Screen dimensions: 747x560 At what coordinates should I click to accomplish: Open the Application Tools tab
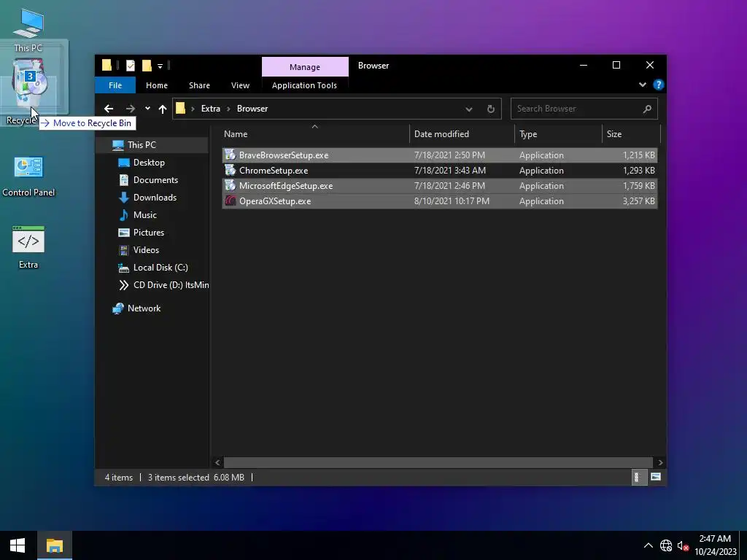tap(304, 85)
